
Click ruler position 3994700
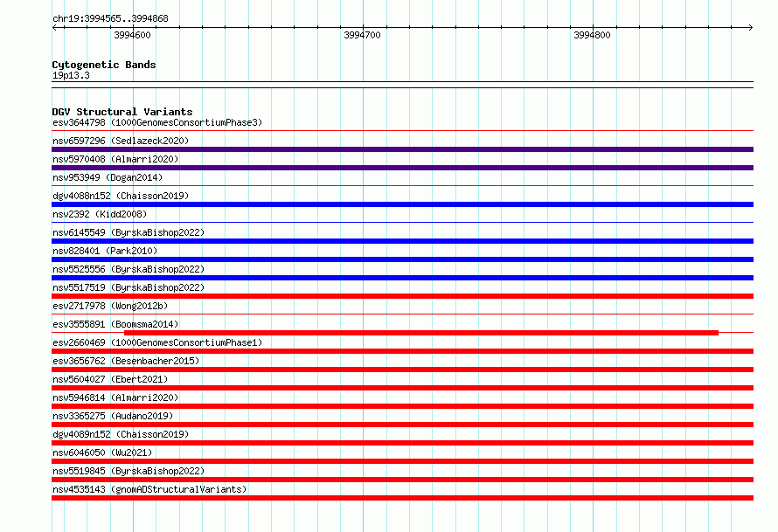click(362, 35)
